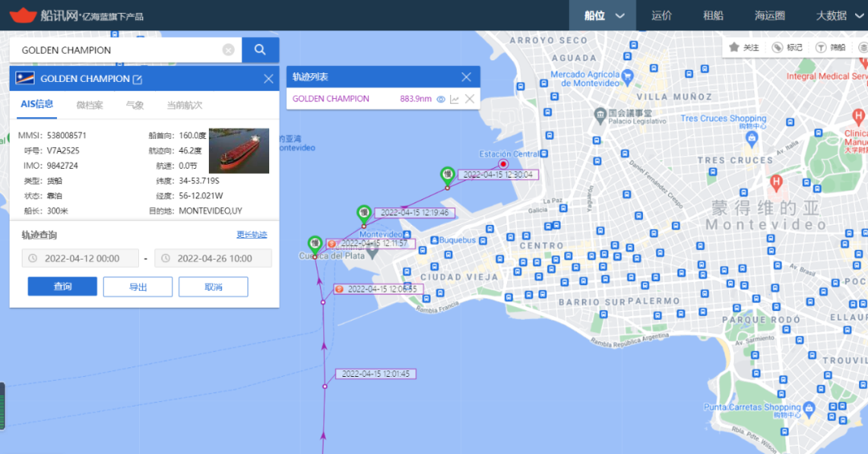Click the ship photo thumbnail

tap(239, 151)
